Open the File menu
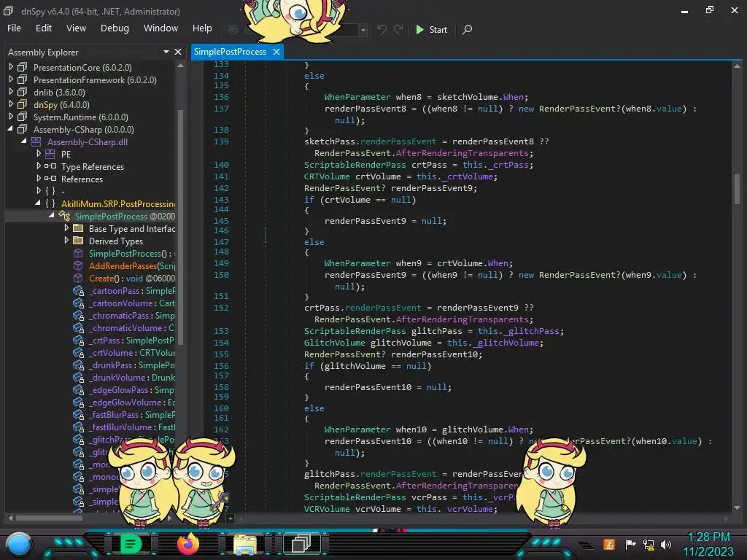747x560 pixels. 14,28
